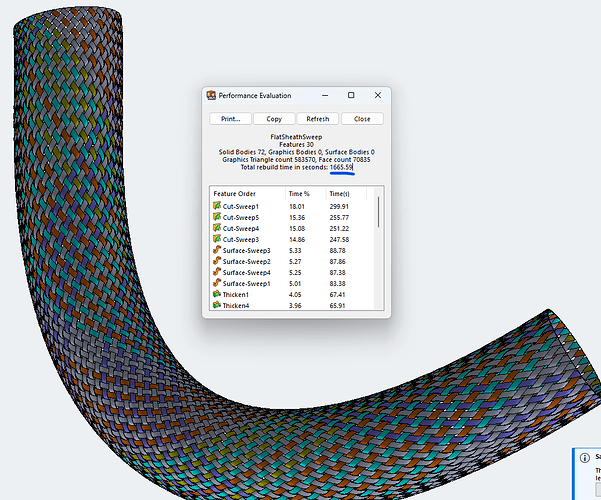Click the Cut-Sweep3 feature icon

coord(217,240)
